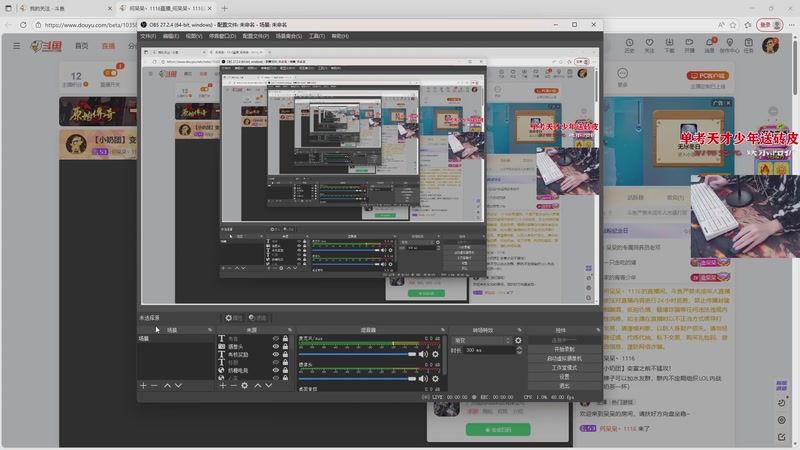The height and width of the screenshot is (450, 800).
Task: Move scene down in Scenes panel
Action: pos(178,386)
